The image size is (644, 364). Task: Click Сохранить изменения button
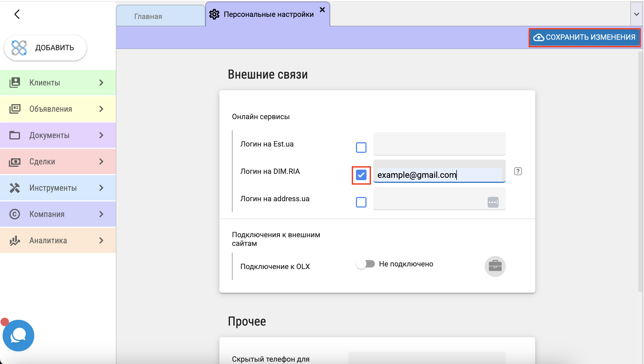point(584,37)
